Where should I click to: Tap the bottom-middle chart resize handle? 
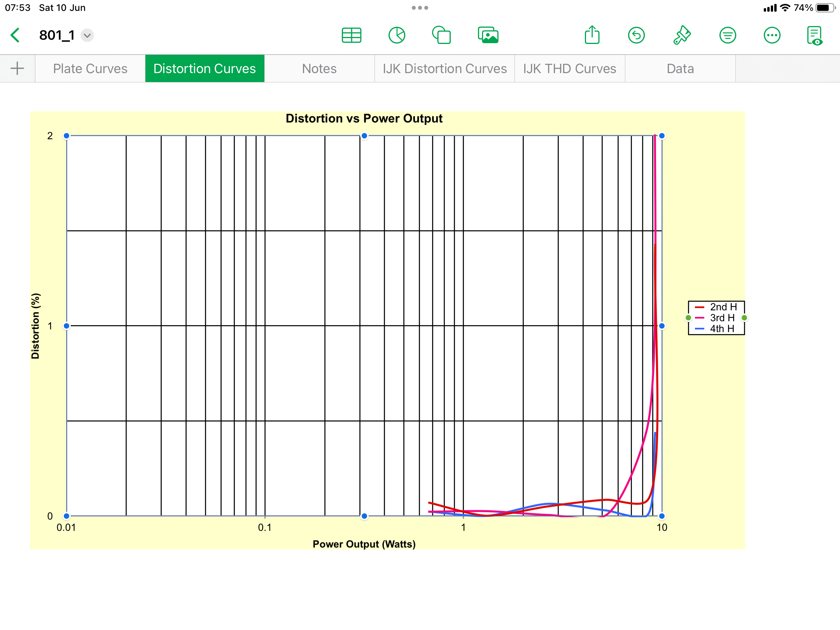pos(364,516)
